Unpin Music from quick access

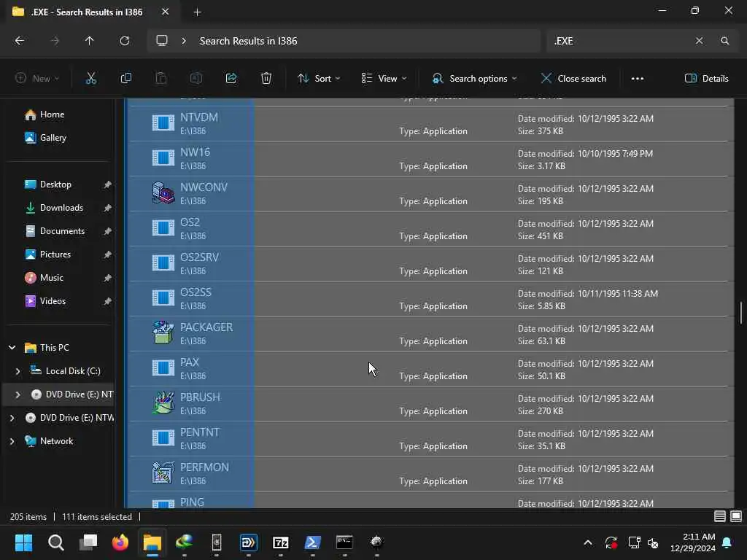[x=108, y=278]
